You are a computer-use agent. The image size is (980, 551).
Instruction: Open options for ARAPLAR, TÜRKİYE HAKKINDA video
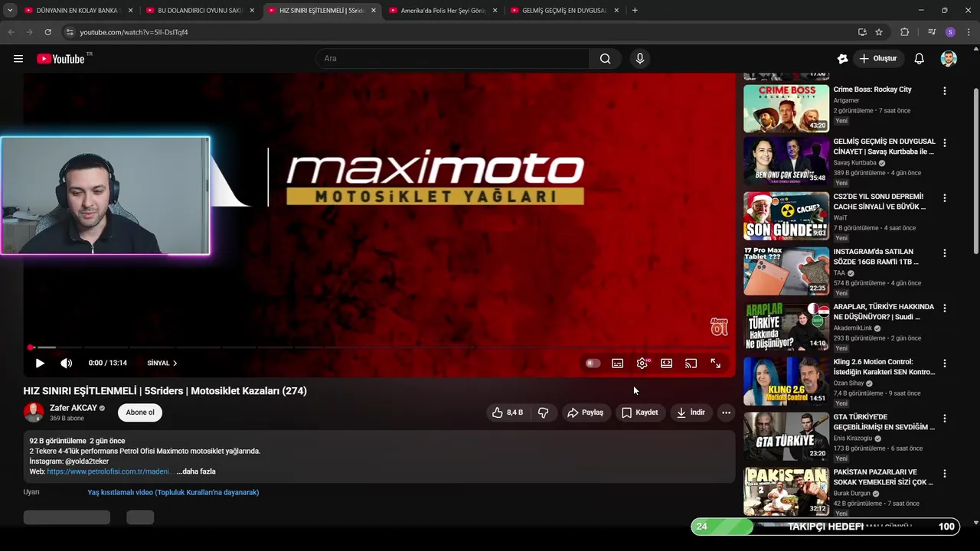944,308
